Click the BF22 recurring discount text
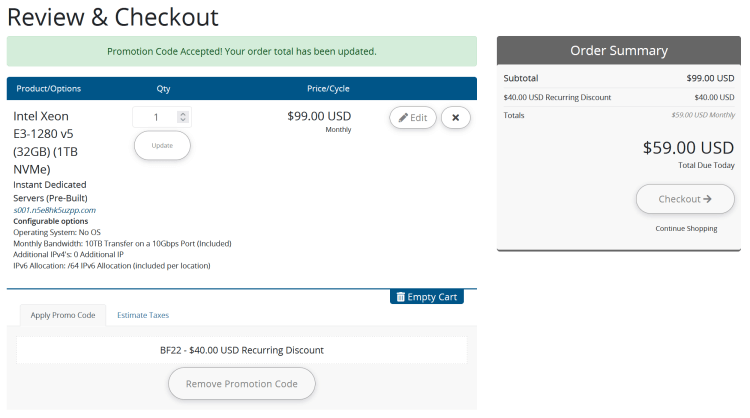 [242, 350]
